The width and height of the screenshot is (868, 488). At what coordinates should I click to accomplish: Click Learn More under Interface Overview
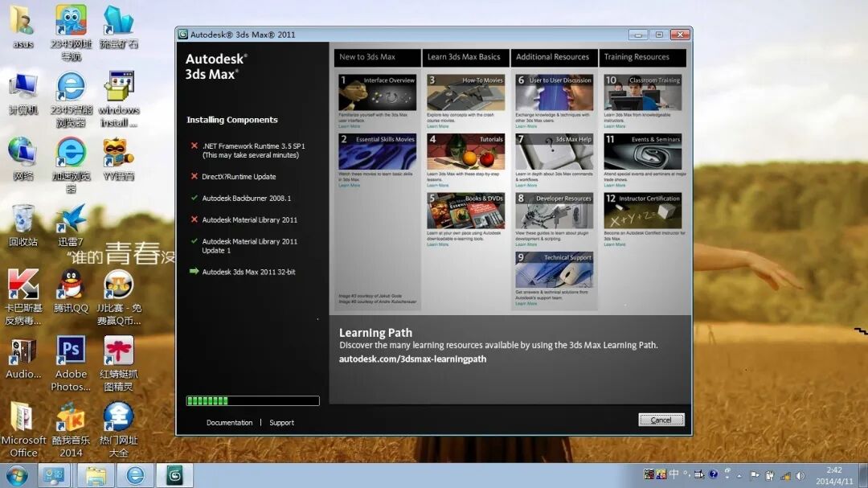click(x=350, y=126)
